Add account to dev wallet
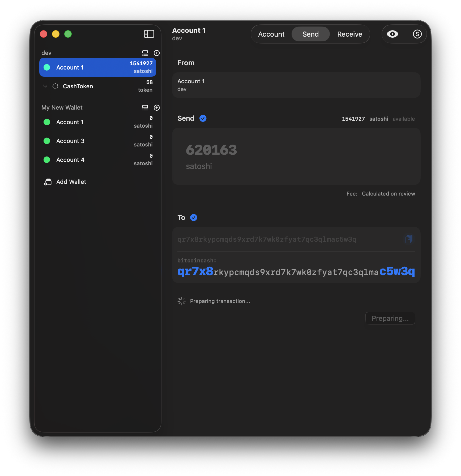This screenshot has height=476, width=461. pyautogui.click(x=157, y=53)
